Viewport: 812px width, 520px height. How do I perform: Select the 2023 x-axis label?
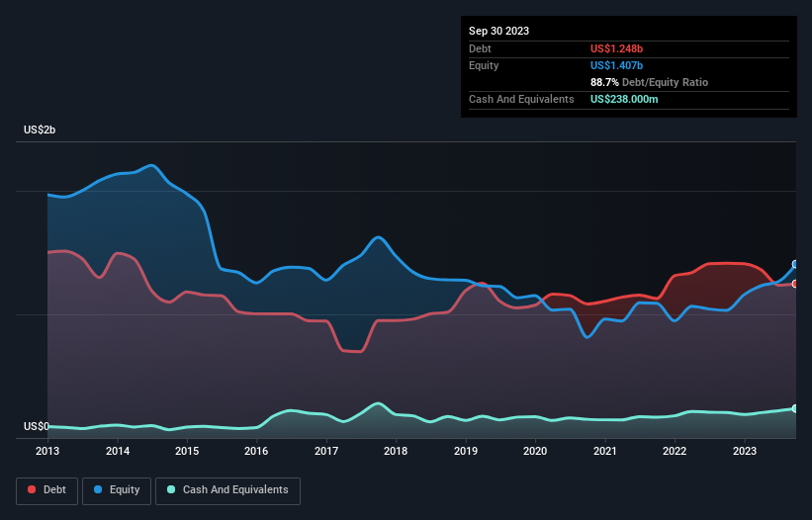coord(744,451)
